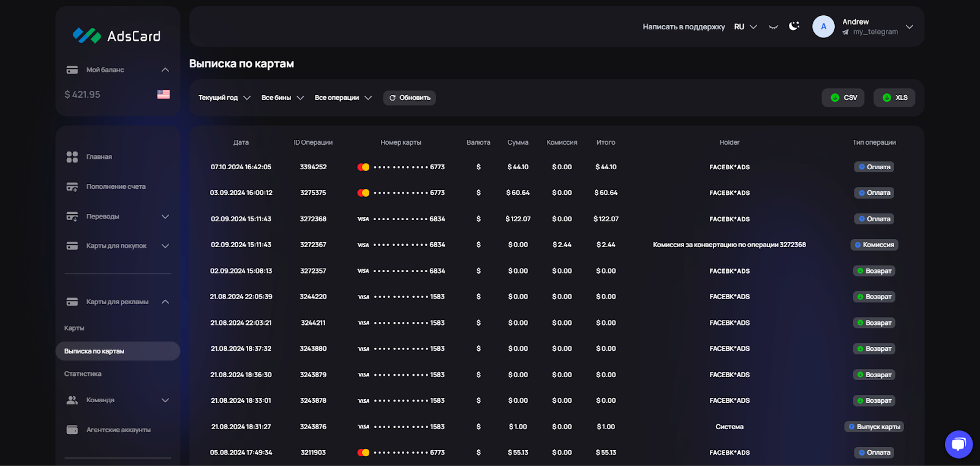Click the Агентские аккаунты wallet icon

[x=72, y=430]
